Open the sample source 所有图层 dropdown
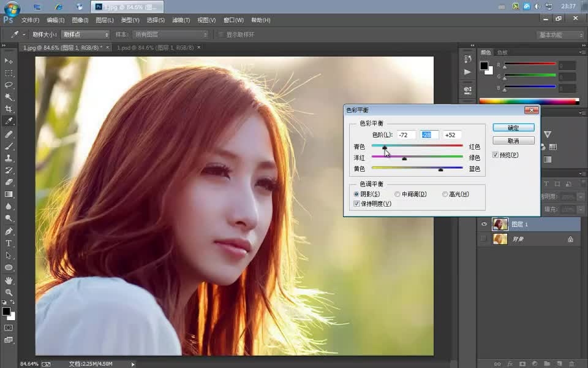 (170, 34)
